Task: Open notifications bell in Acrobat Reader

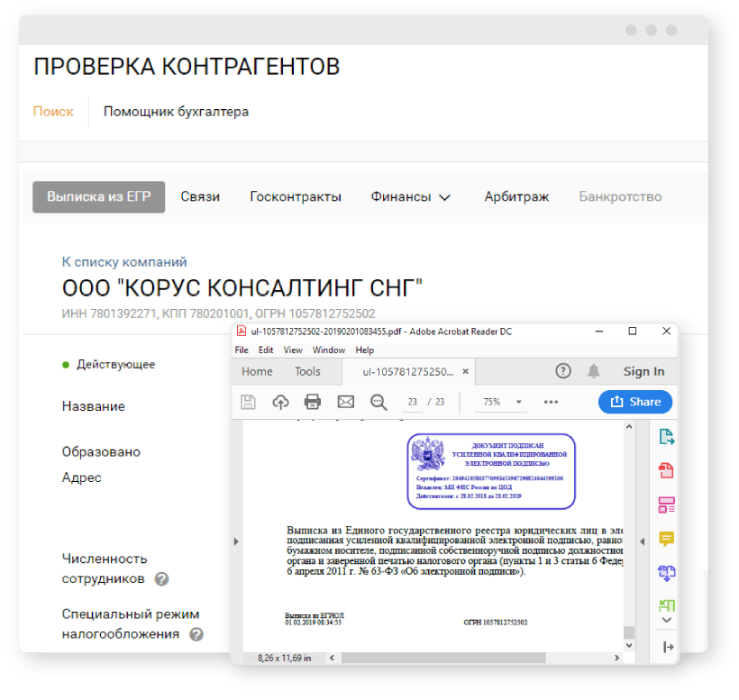Action: coord(593,371)
